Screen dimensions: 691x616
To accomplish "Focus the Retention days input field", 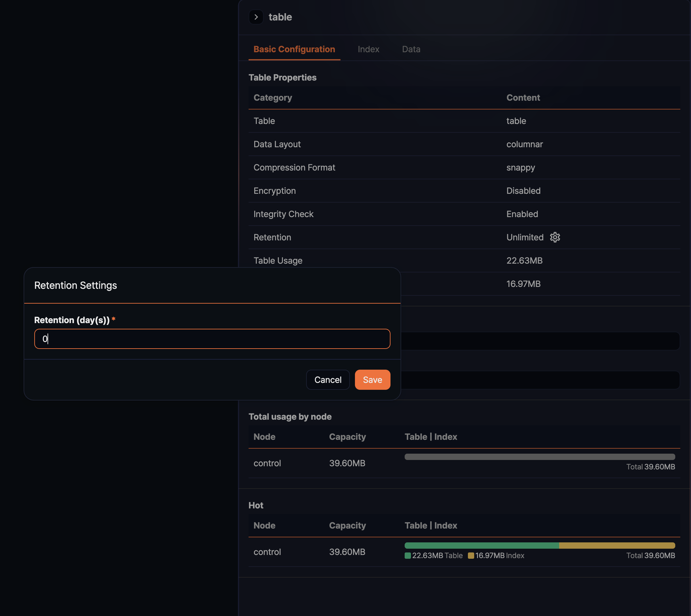I will tap(212, 339).
